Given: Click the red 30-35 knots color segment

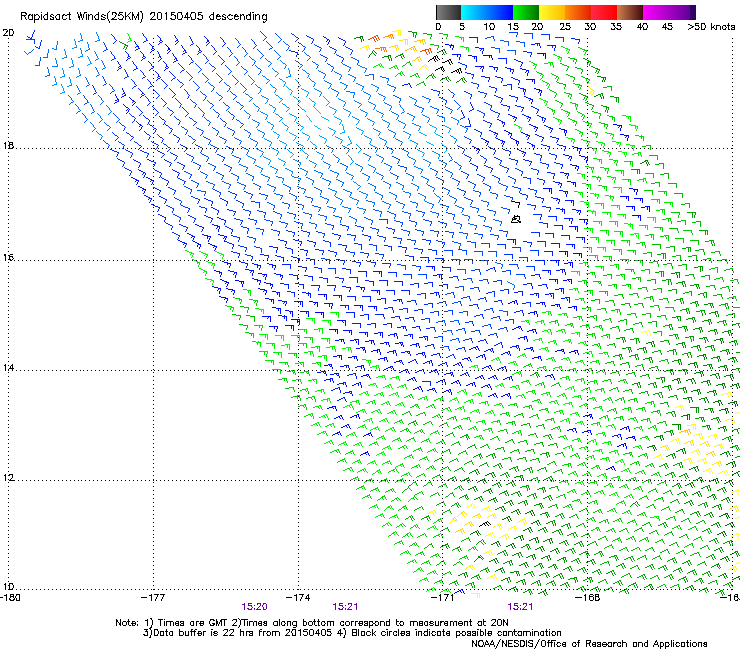Looking at the screenshot, I should coord(604,12).
